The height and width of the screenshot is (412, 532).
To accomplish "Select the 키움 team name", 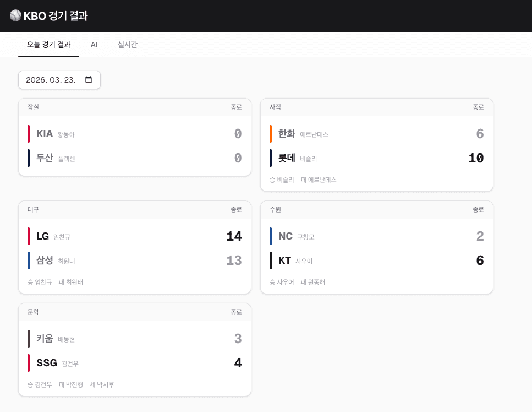I will click(45, 339).
